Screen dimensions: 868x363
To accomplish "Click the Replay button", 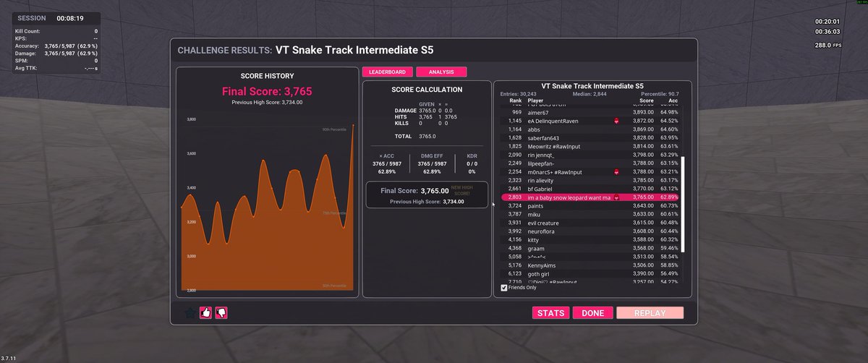I will coord(650,313).
